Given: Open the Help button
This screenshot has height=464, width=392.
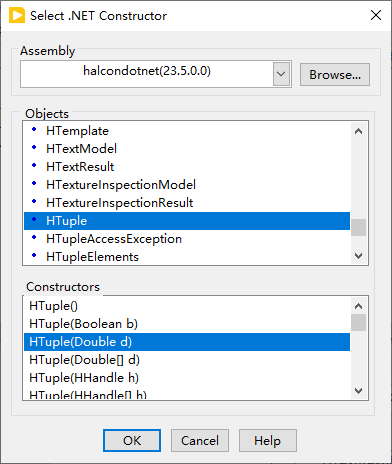Looking at the screenshot, I should coord(267,441).
